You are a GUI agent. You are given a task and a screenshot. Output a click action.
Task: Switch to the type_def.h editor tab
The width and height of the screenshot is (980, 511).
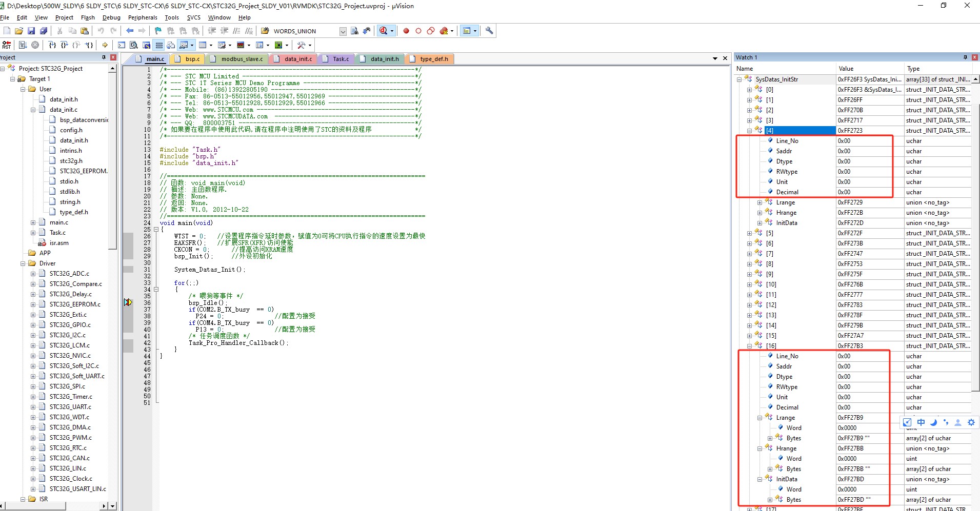pos(429,59)
